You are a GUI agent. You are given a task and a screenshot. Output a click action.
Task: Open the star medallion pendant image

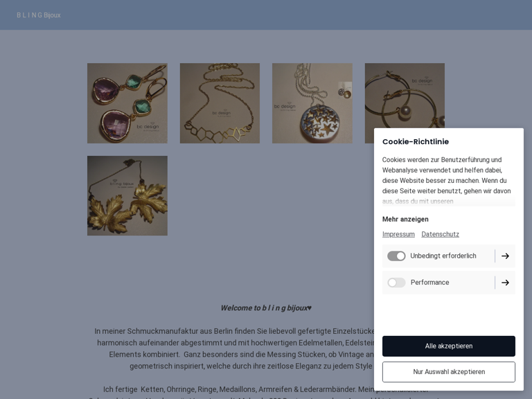tap(312, 103)
